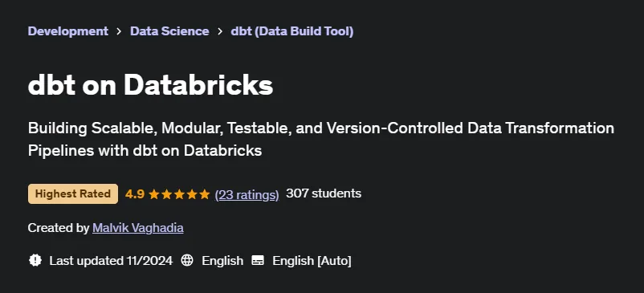Image resolution: width=644 pixels, height=293 pixels.
Task: Click the Last updated 11/2024 text
Action: (x=111, y=261)
